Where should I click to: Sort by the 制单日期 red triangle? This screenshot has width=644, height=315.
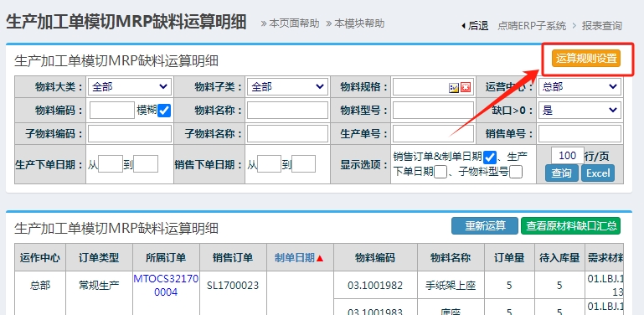click(320, 258)
